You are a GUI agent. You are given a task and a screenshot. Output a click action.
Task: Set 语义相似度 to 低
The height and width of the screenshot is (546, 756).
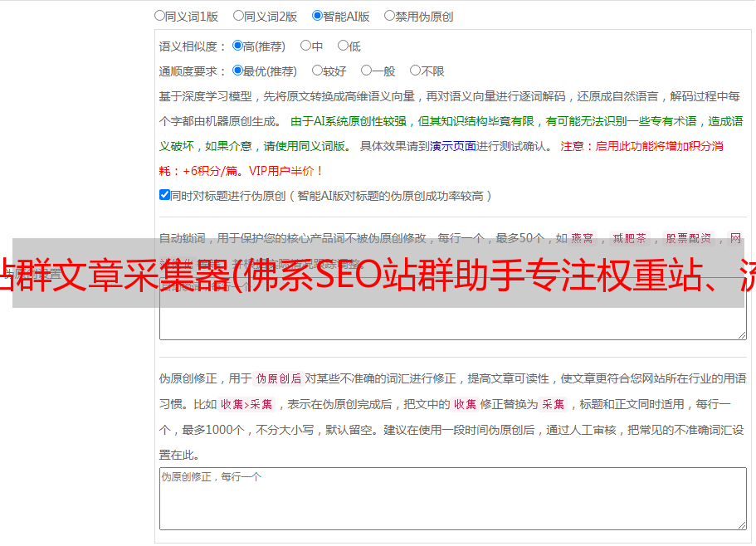tap(343, 46)
